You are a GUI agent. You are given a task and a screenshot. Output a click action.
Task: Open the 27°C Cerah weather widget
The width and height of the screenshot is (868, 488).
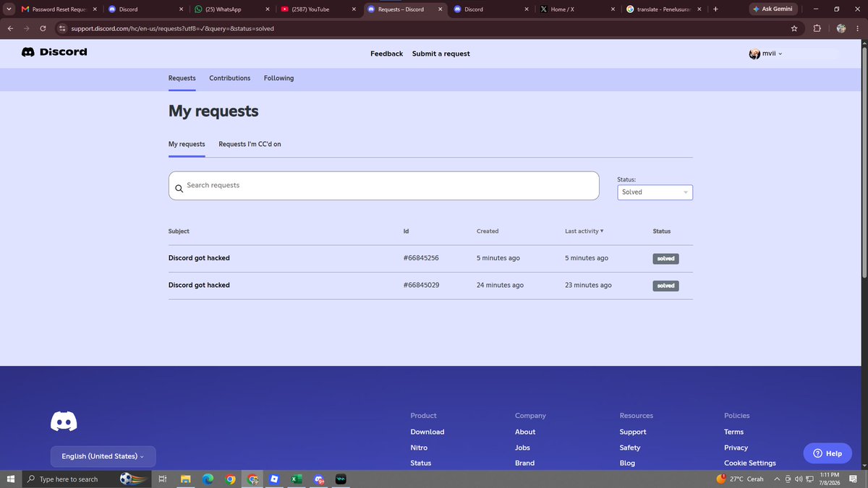tap(739, 479)
